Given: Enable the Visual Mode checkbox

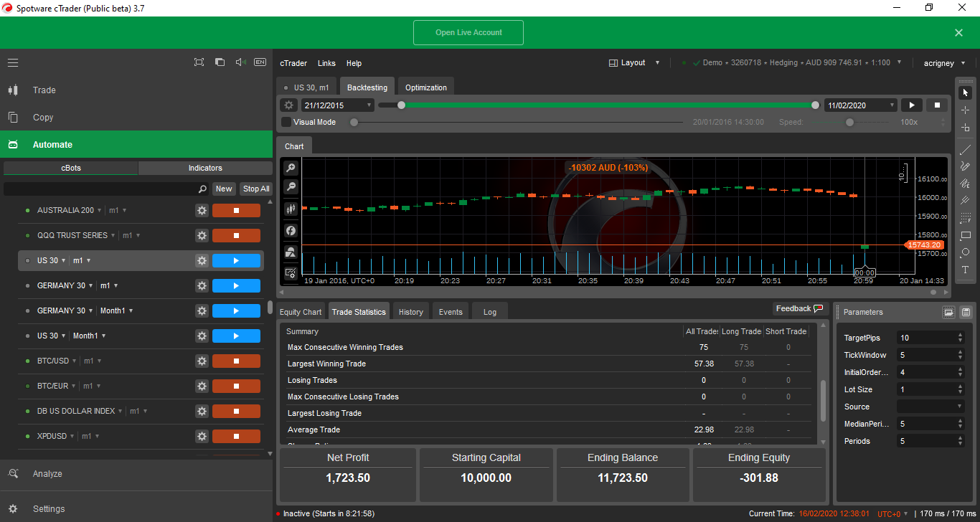Looking at the screenshot, I should pos(286,122).
